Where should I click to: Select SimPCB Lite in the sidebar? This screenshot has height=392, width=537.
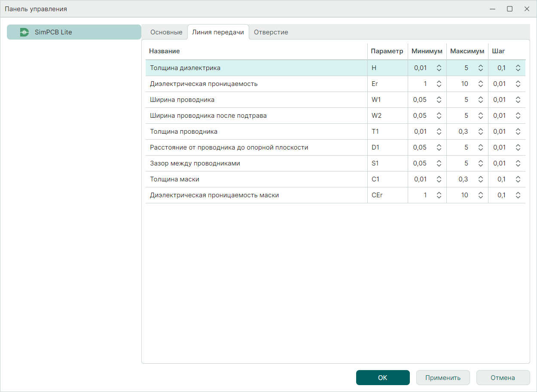pos(74,32)
